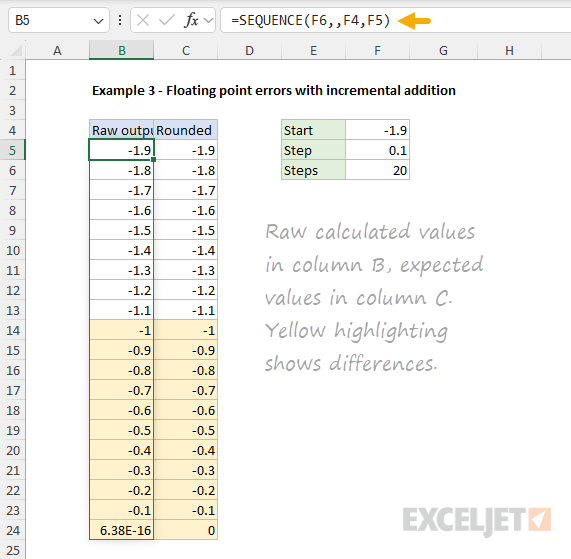This screenshot has height=559, width=571.
Task: Select cell C19 containing -0.5
Action: coord(186,430)
